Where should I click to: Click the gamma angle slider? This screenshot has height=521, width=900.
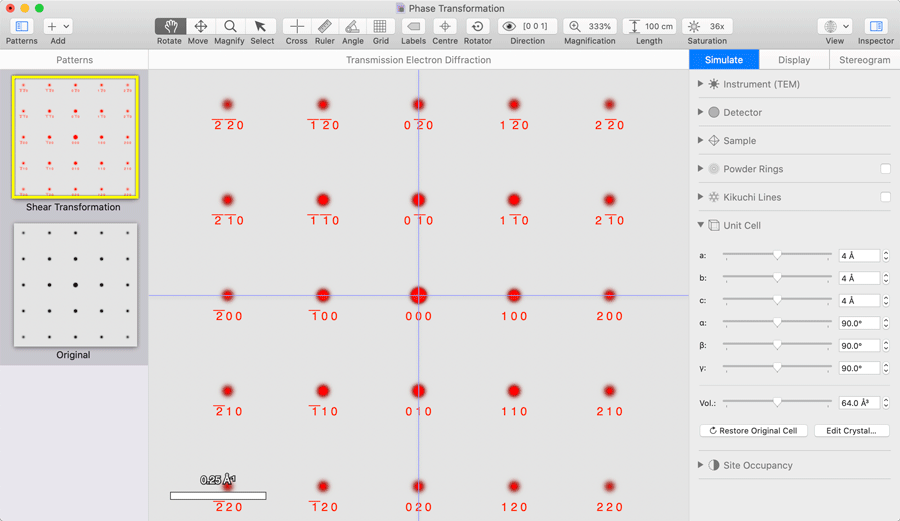pyautogui.click(x=777, y=368)
